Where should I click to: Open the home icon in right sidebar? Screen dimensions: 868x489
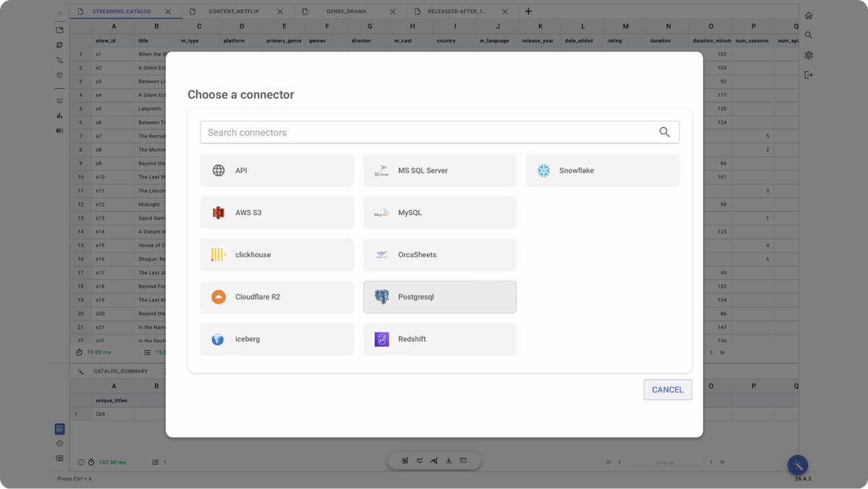809,15
